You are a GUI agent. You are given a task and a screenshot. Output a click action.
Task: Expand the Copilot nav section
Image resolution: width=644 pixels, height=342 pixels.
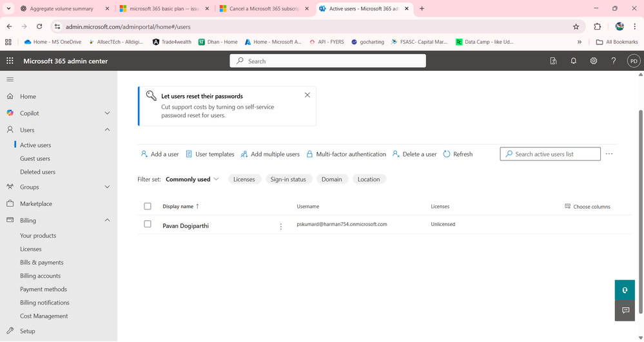107,113
